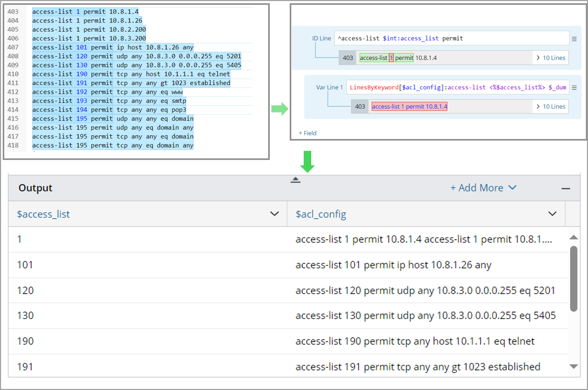Click the output scrollbar up arrow

click(x=573, y=237)
